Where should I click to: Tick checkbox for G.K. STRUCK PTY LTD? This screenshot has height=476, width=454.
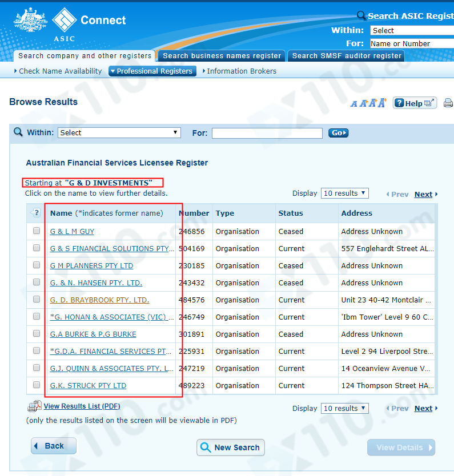(x=37, y=385)
